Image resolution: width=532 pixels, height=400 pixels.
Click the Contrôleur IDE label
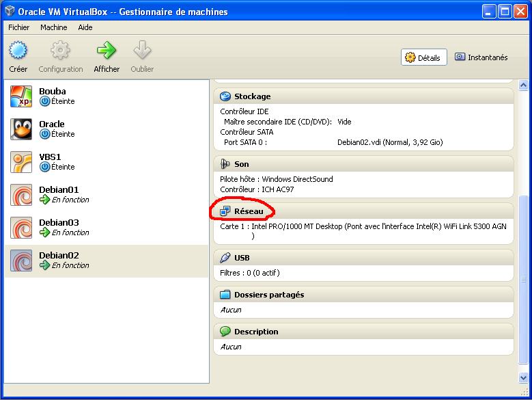pos(244,111)
